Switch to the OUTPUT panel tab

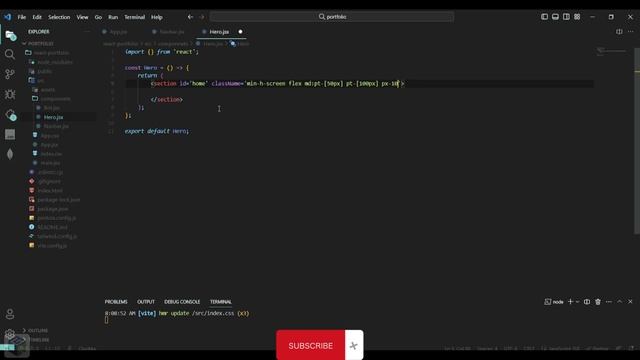coord(146,302)
